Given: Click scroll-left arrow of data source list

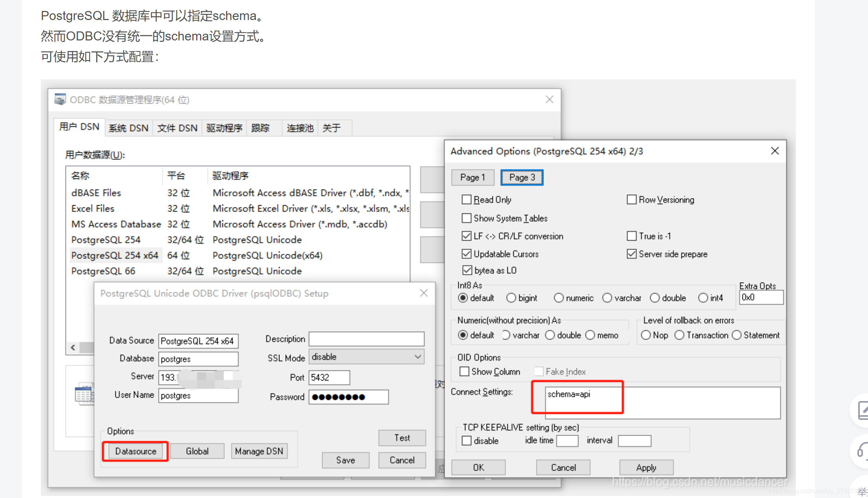Looking at the screenshot, I should click(73, 347).
